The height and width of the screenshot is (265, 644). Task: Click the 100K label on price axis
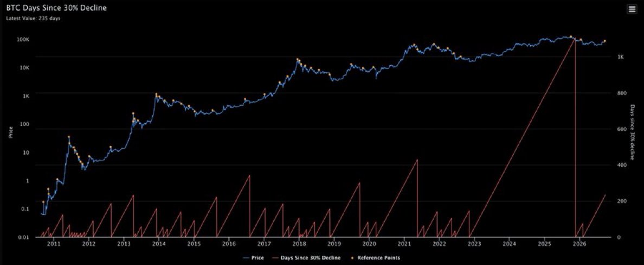[23, 40]
